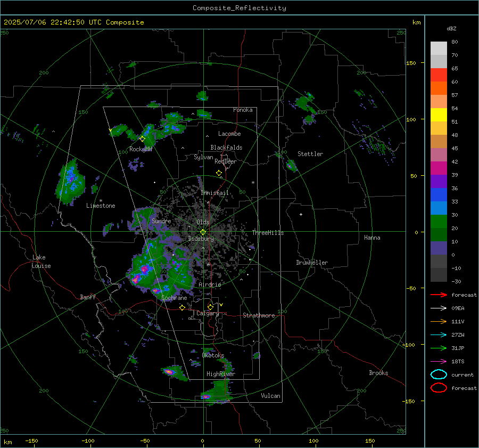Click the asterisk marker north of ThreeHills
The image size is (479, 448).
point(253,183)
